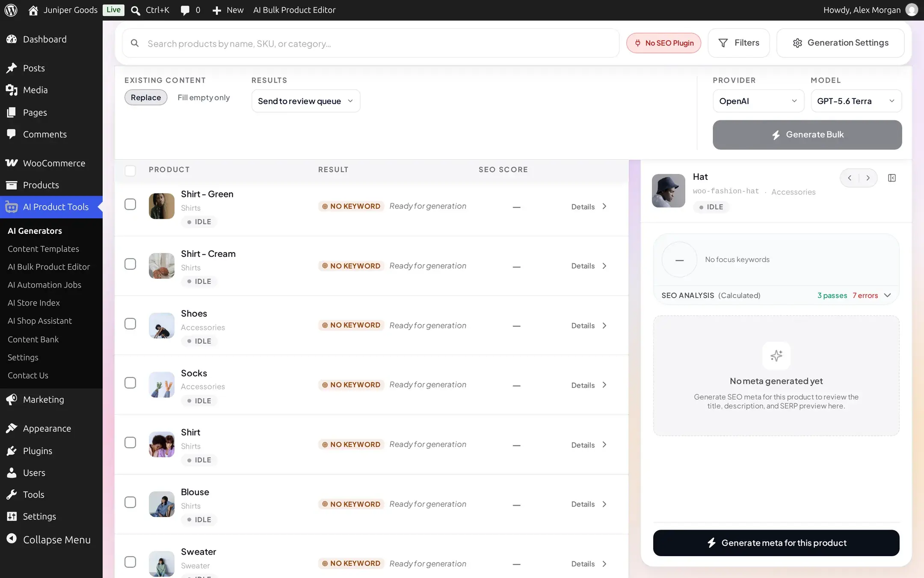This screenshot has height=578, width=924.
Task: Choose the Fill empty only option
Action: point(204,98)
